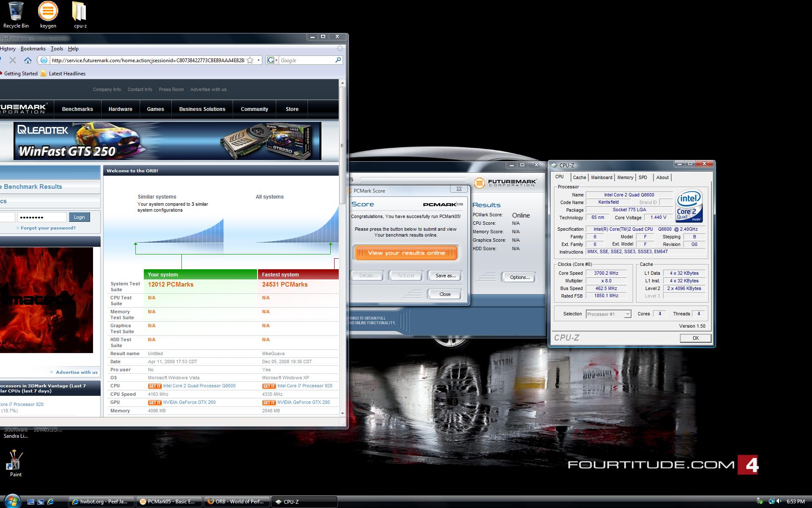Open the Store section on the Futuremark site

pos(292,109)
